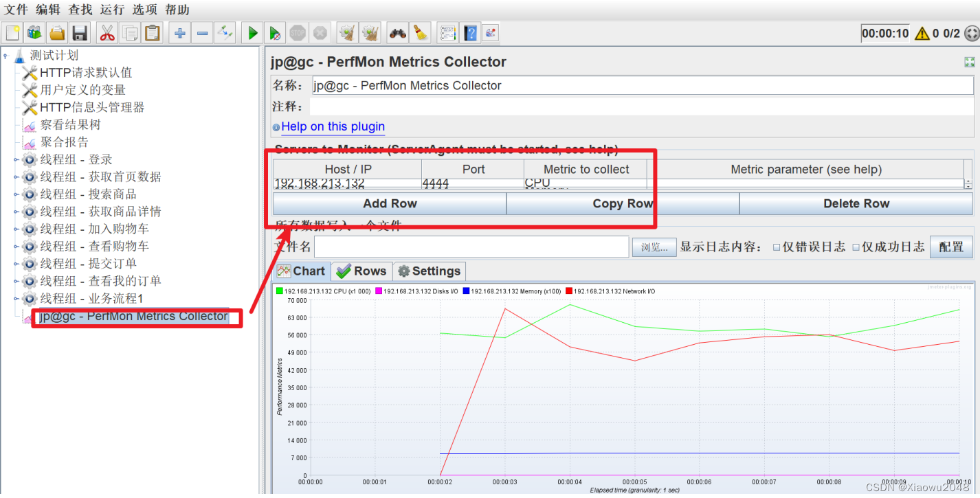This screenshot has height=498, width=980.
Task: Expand 线程组 - 搜索商品 node
Action: (x=16, y=194)
